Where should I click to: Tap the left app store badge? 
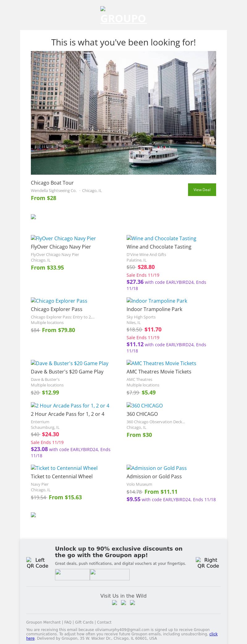coord(72,574)
